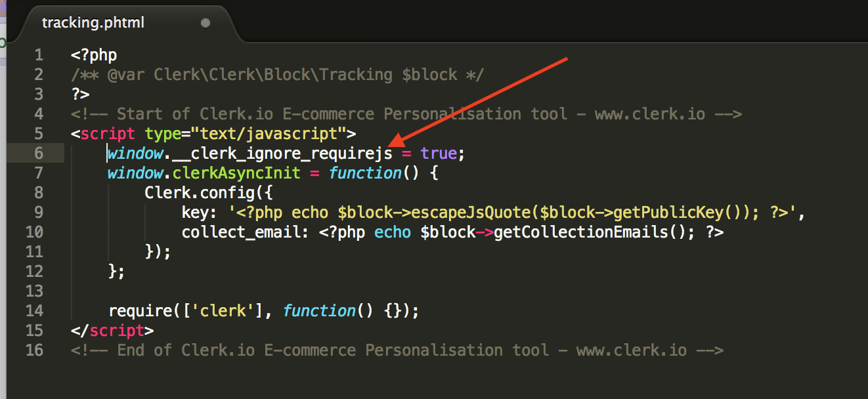Viewport: 868px width, 399px height.
Task: Click the 'true' value on line 6
Action: [x=439, y=154]
